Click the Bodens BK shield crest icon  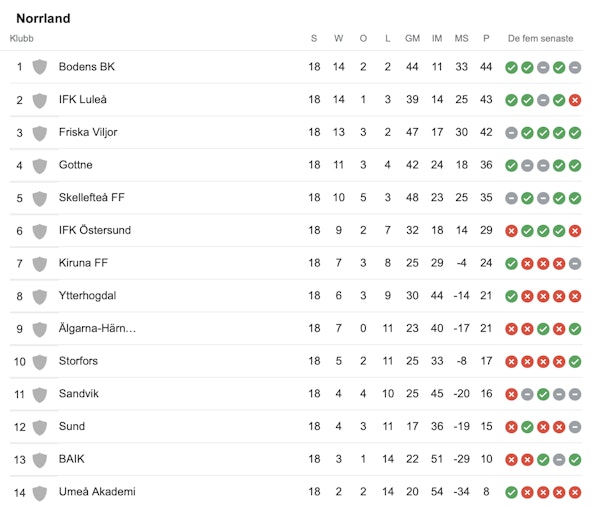(x=40, y=67)
